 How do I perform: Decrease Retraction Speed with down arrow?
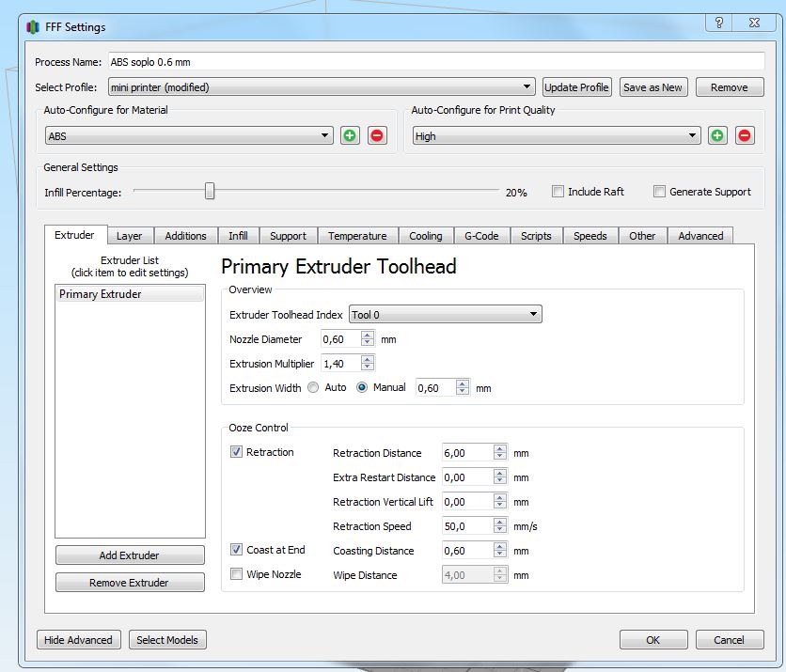500,531
